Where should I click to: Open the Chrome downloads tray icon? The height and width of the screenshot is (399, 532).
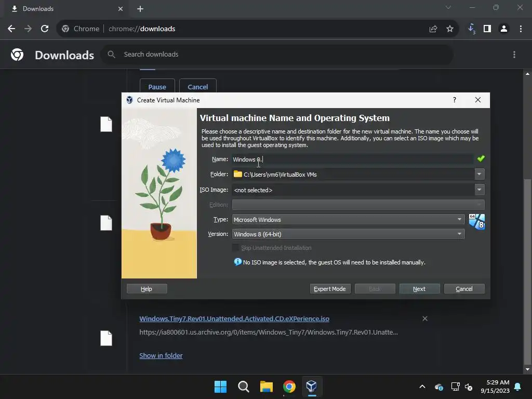pyautogui.click(x=472, y=29)
